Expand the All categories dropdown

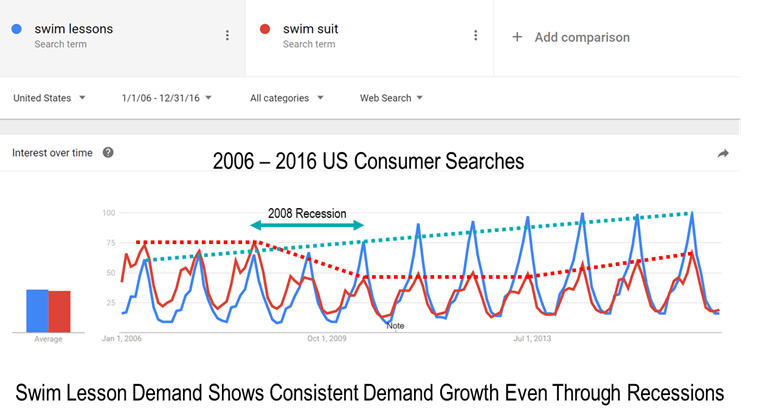pyautogui.click(x=287, y=98)
